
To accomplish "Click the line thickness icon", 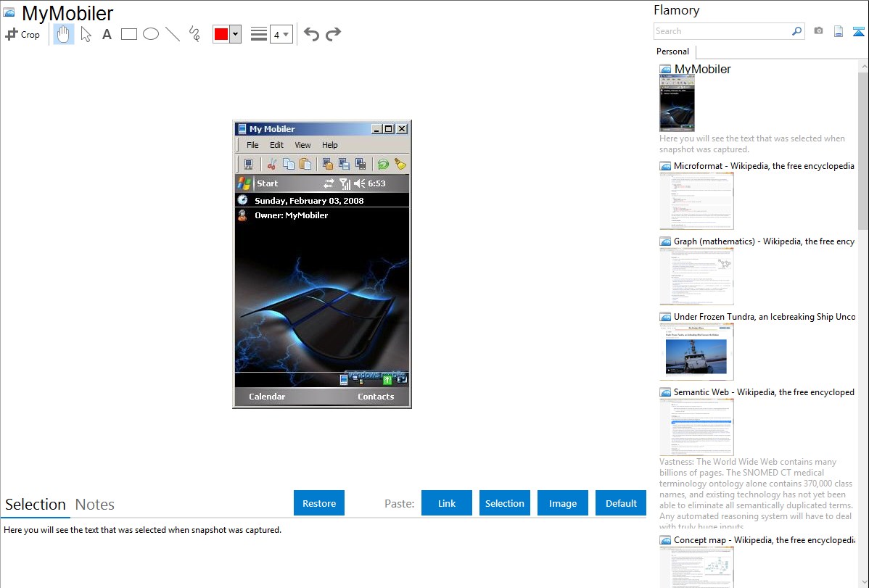I will pyautogui.click(x=259, y=34).
